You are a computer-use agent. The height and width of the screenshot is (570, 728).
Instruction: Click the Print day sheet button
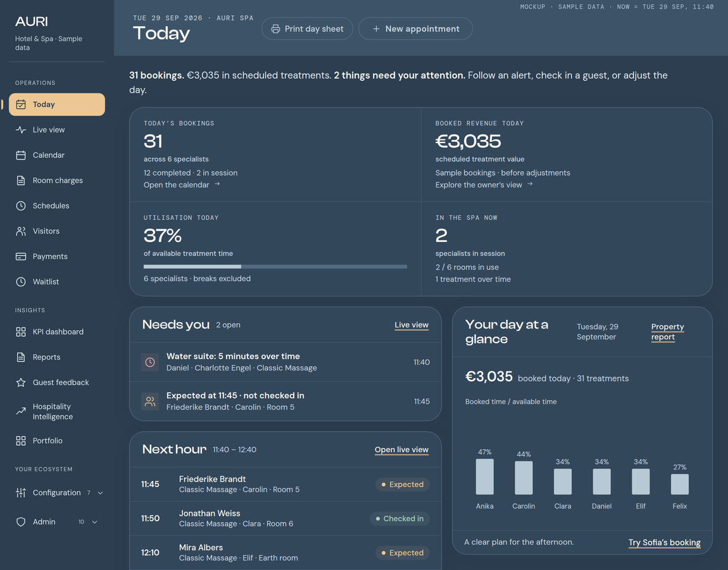pos(307,28)
